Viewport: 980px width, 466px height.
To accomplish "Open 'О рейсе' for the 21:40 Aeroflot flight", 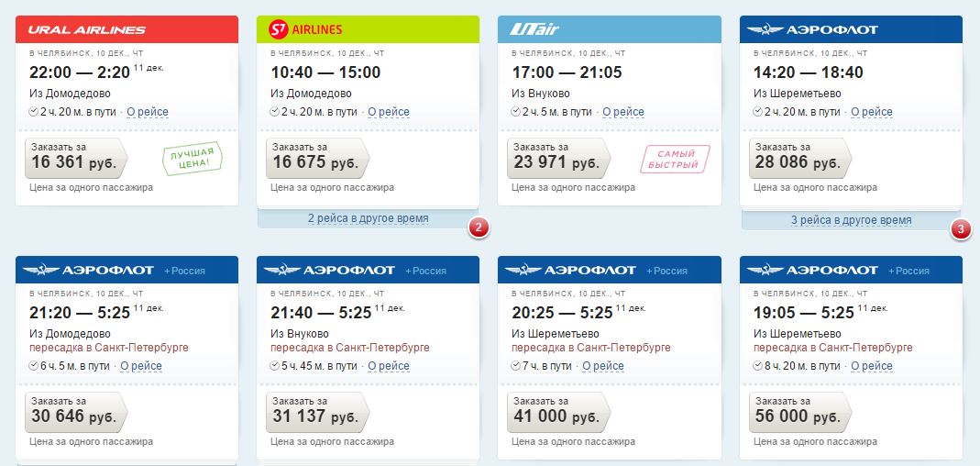I will pyautogui.click(x=389, y=366).
